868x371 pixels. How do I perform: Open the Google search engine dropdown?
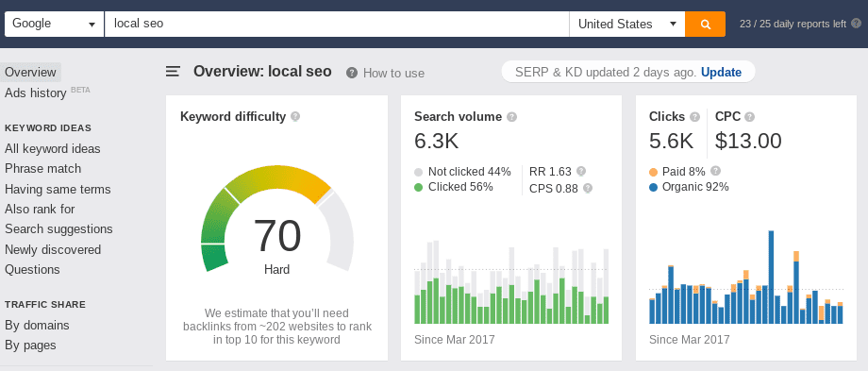click(x=55, y=24)
